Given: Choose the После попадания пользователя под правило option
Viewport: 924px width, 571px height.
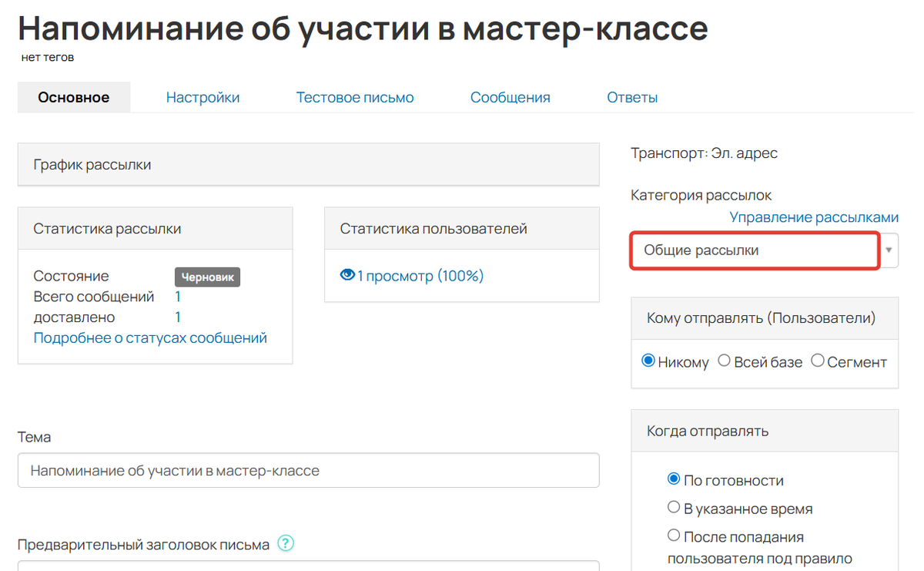Looking at the screenshot, I should pos(673,536).
